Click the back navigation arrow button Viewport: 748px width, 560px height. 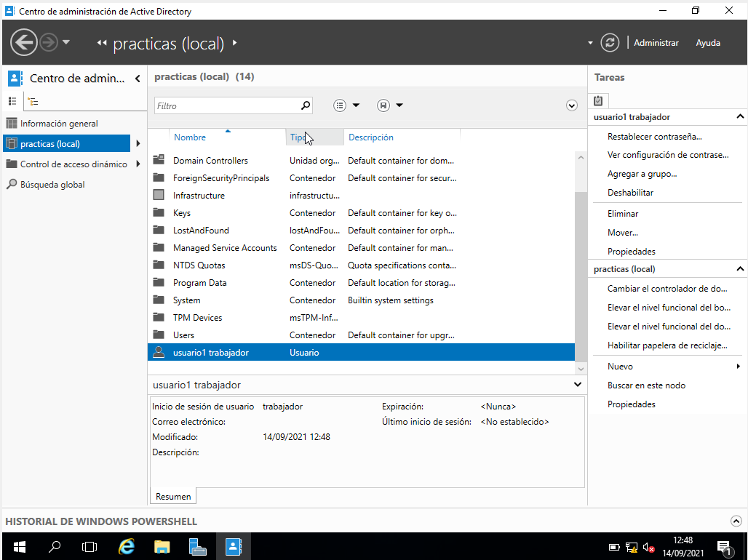coord(24,42)
